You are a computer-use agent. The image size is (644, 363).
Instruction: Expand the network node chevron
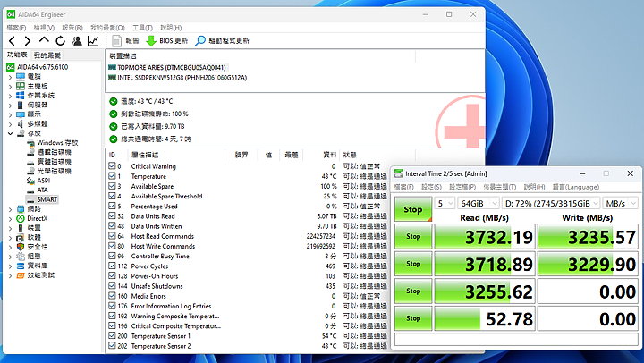10,209
